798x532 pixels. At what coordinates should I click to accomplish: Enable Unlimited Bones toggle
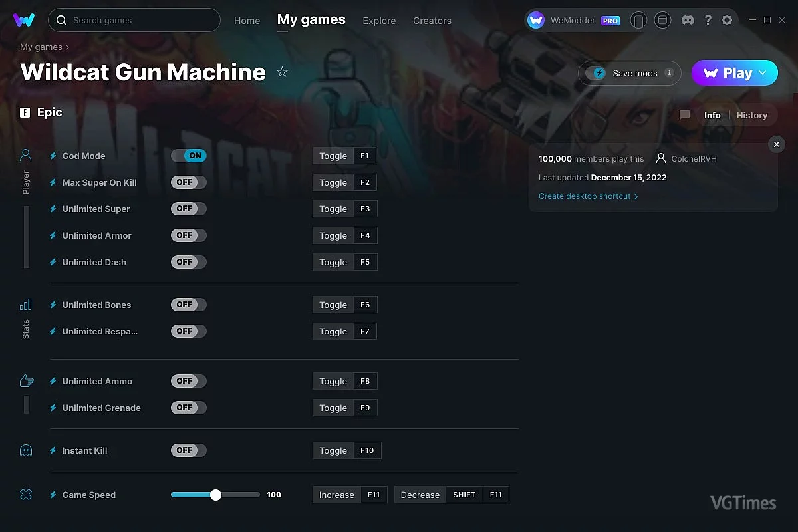(x=189, y=305)
